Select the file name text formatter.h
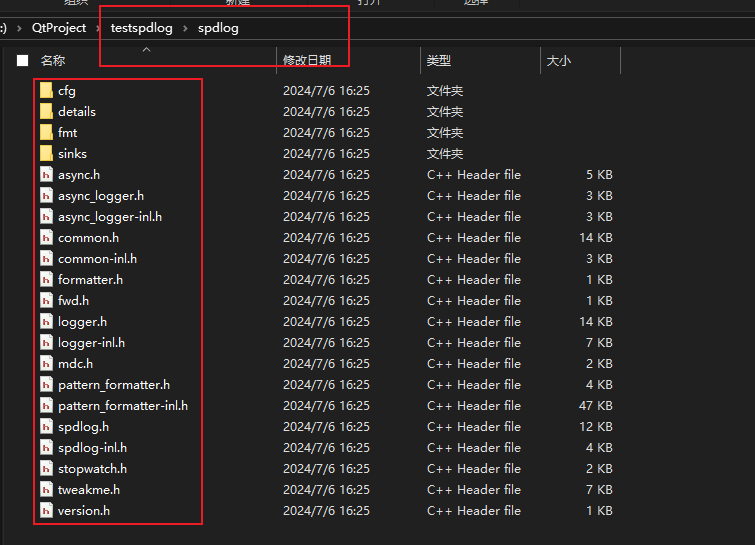Viewport: 755px width, 545px height. 91,280
